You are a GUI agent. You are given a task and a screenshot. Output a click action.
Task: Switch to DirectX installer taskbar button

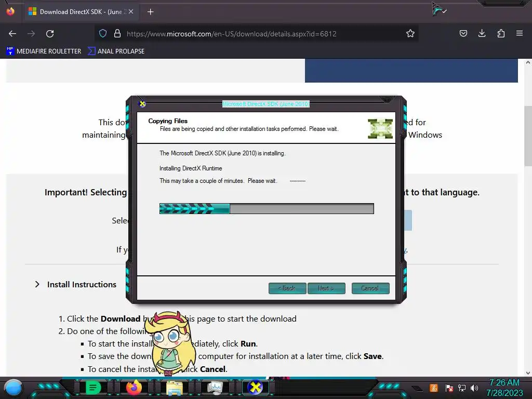255,387
